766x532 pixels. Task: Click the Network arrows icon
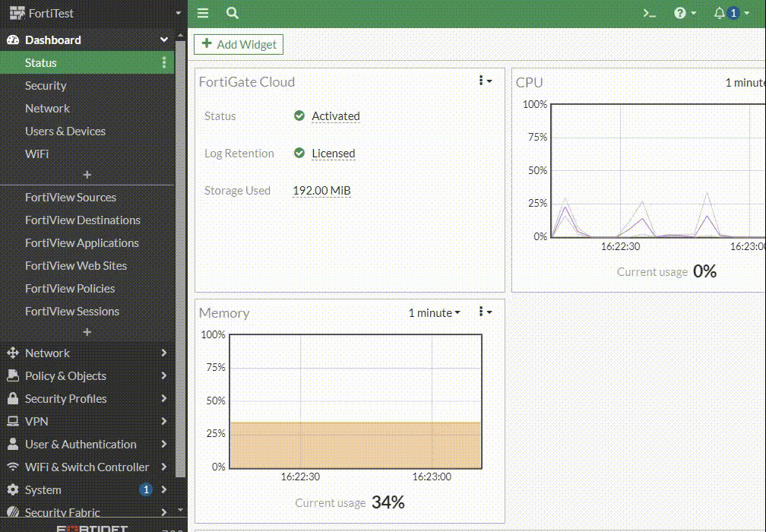[x=13, y=353]
